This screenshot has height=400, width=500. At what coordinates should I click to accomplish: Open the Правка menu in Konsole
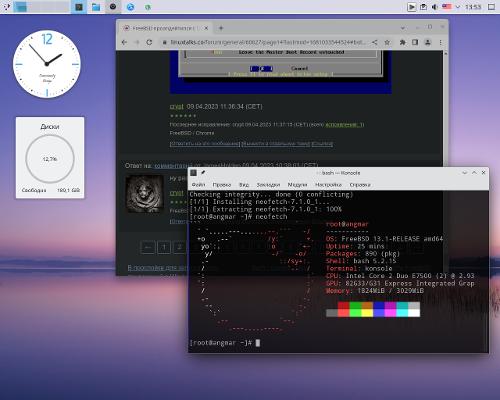222,185
